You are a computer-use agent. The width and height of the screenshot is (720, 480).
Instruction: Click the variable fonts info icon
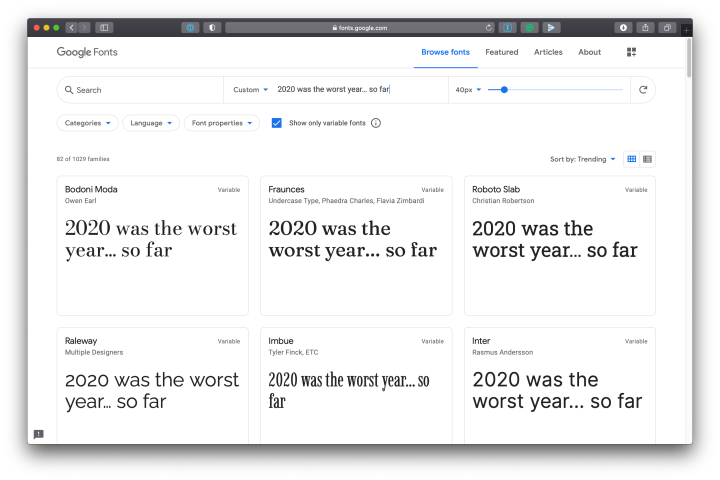coord(376,123)
